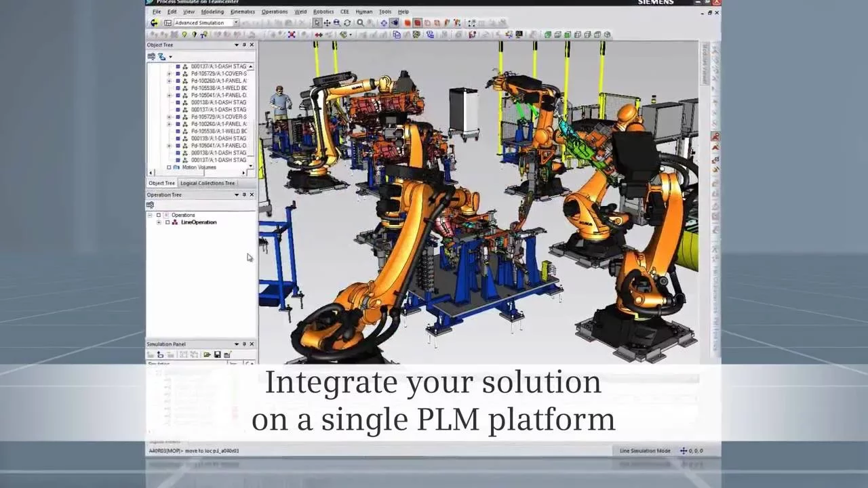The height and width of the screenshot is (488, 868).
Task: Activate the Rotate view tool
Action: 347,23
